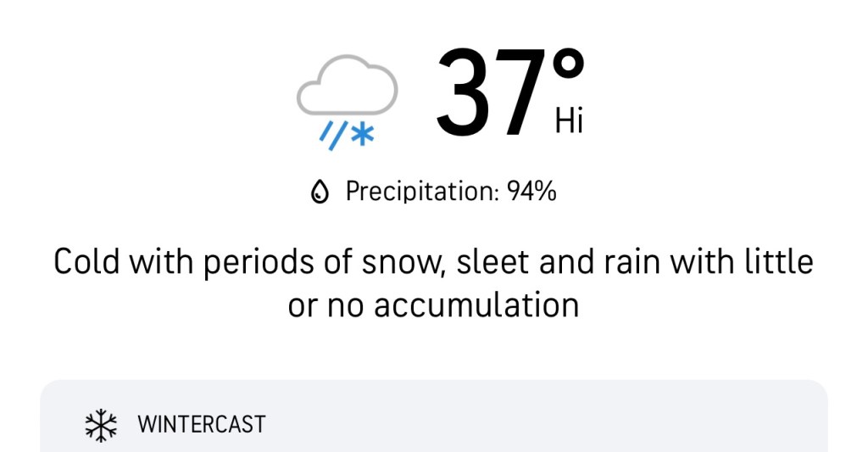Click the "Hi" temperature label

pyautogui.click(x=570, y=122)
